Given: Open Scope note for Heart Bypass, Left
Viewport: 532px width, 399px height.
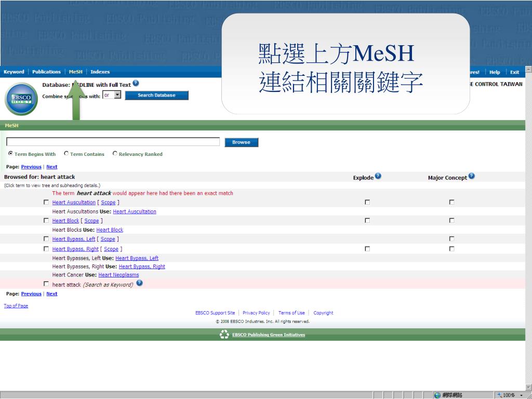Looking at the screenshot, I should point(108,239).
